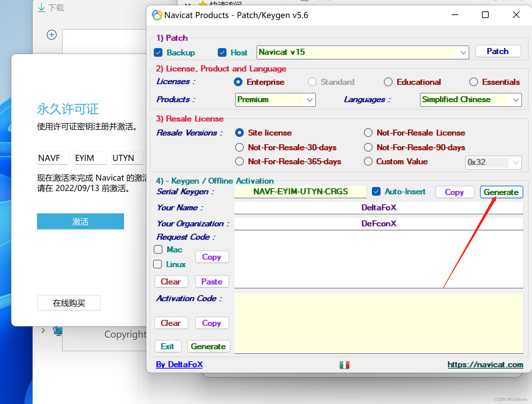Image resolution: width=532 pixels, height=404 pixels.
Task: Paste into request code
Action: pos(212,281)
